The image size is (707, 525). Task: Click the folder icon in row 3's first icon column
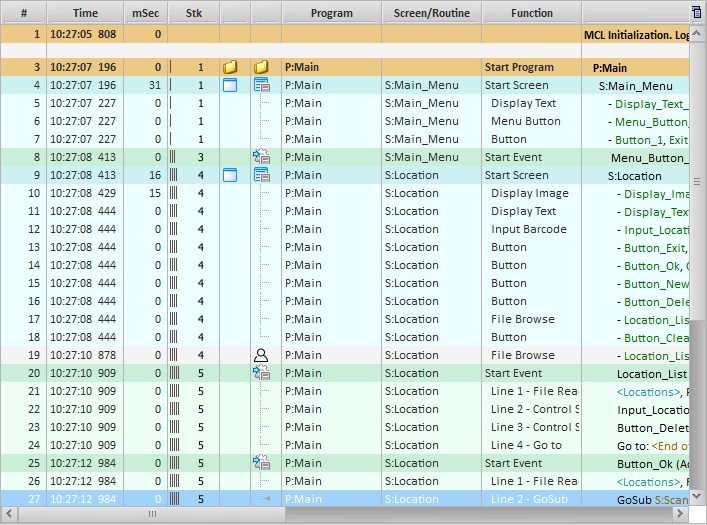point(230,67)
